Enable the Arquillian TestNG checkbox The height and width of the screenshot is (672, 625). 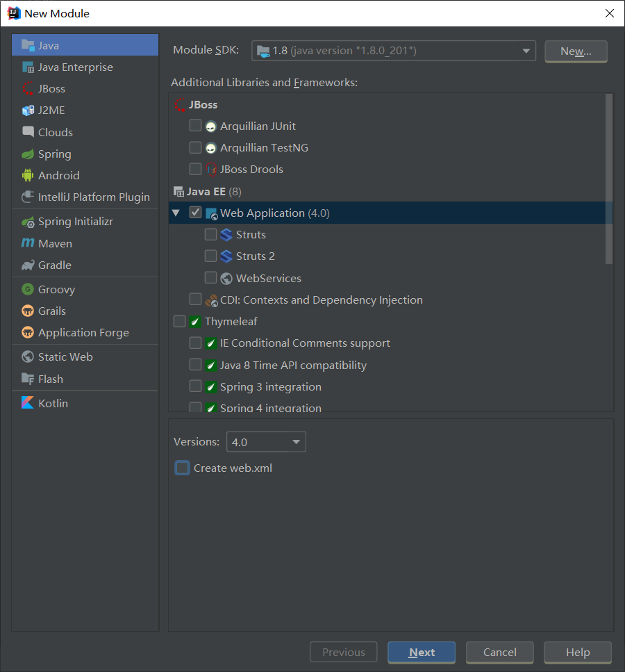195,147
